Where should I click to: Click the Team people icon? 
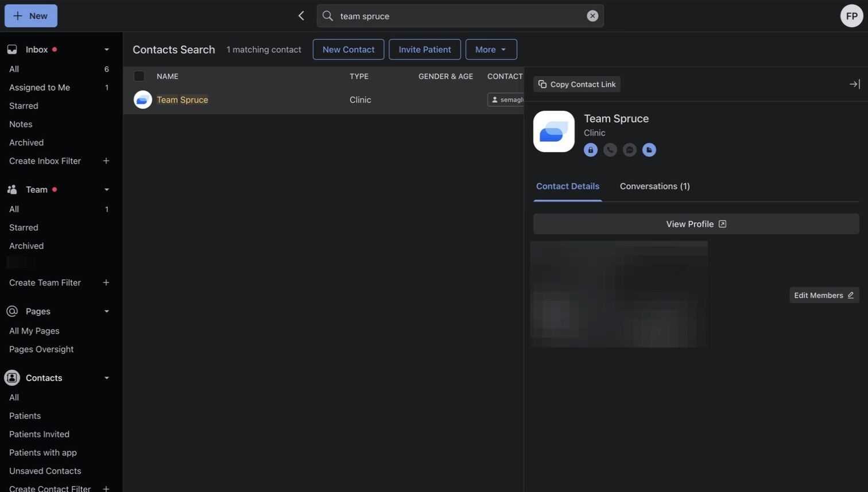click(12, 189)
